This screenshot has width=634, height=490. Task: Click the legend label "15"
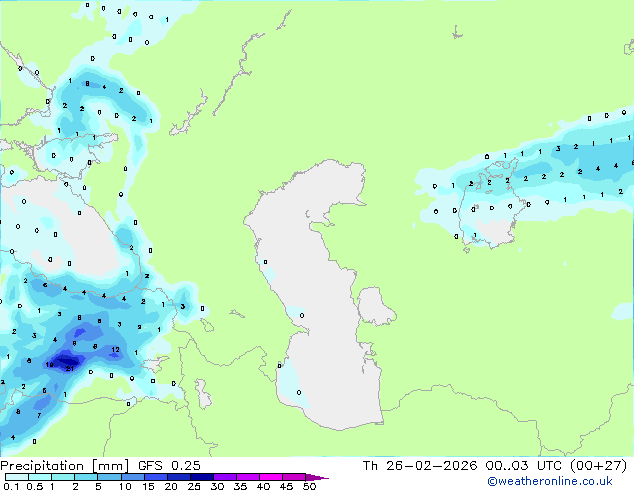(x=148, y=486)
